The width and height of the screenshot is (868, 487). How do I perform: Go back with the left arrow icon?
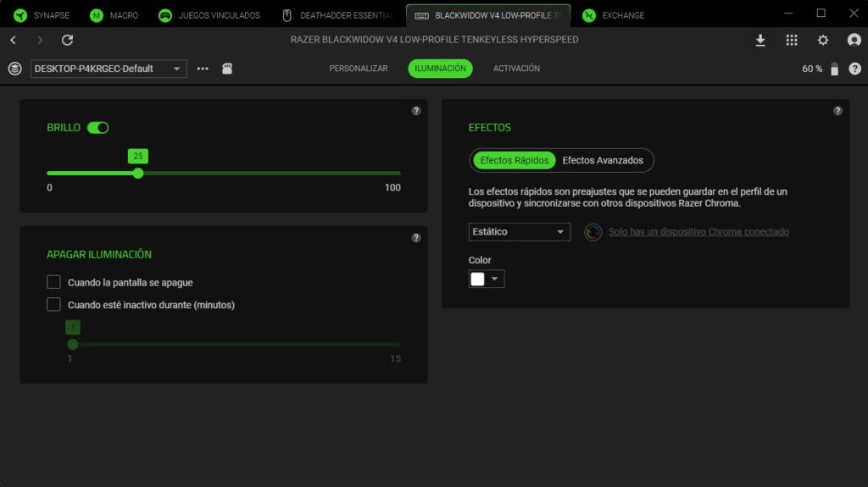pyautogui.click(x=13, y=40)
